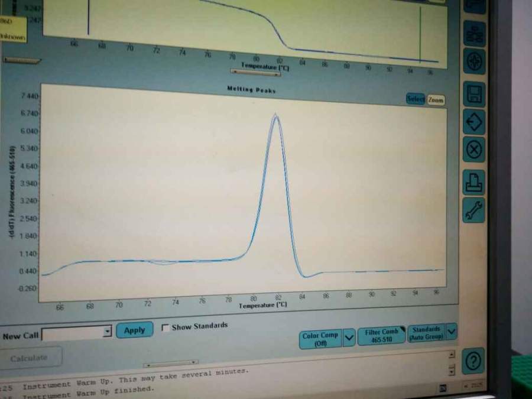Viewport: 532px width, 399px height.
Task: Open the New Call dropdown
Action: tap(107, 331)
